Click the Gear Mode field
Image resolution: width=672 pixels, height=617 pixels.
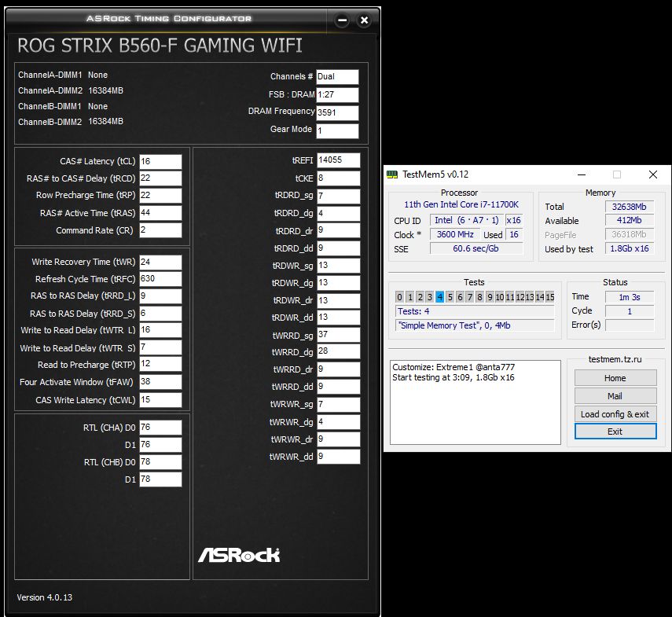[337, 131]
